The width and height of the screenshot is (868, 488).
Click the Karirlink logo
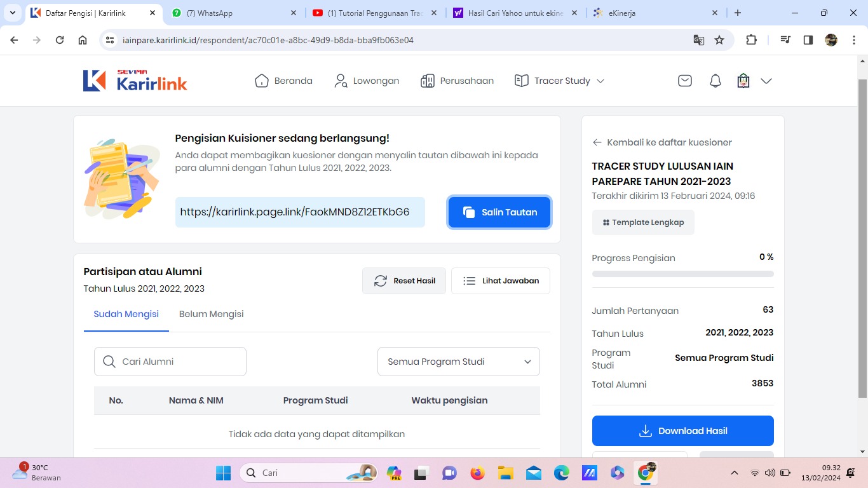pyautogui.click(x=135, y=81)
